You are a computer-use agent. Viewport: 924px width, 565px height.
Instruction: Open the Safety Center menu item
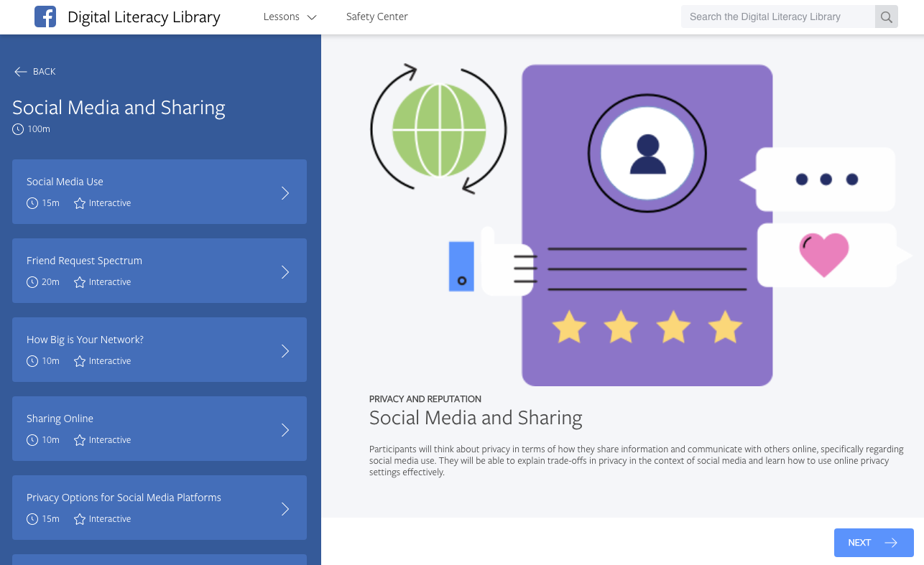tap(376, 16)
